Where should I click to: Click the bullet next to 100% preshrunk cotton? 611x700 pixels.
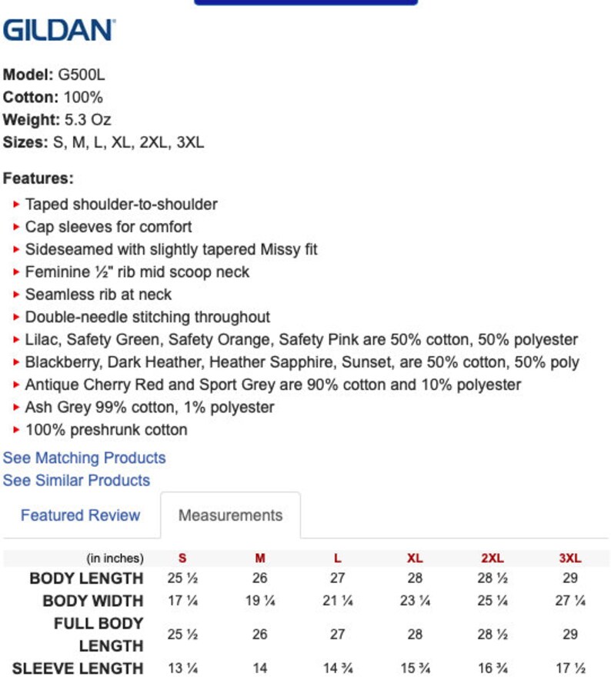(16, 430)
